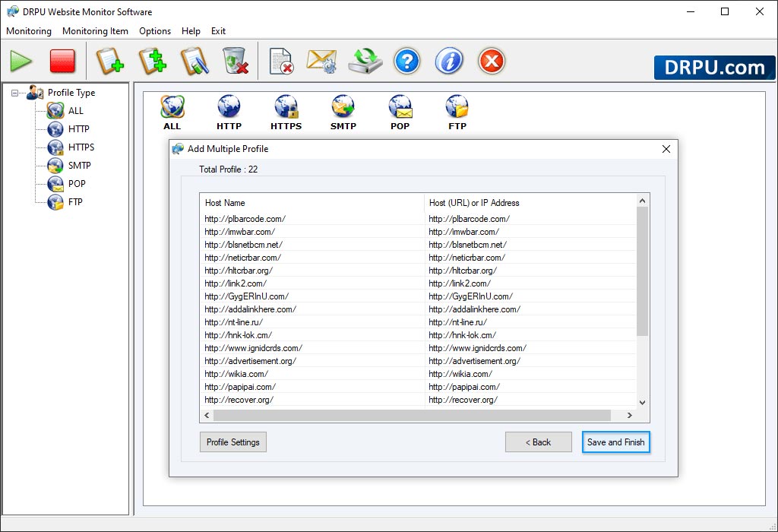The height and width of the screenshot is (532, 778).
Task: Click the Profile Type root tree label
Action: click(71, 93)
